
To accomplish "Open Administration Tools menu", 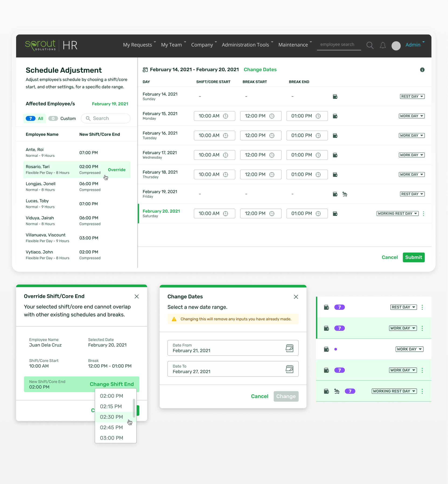I will [247, 45].
